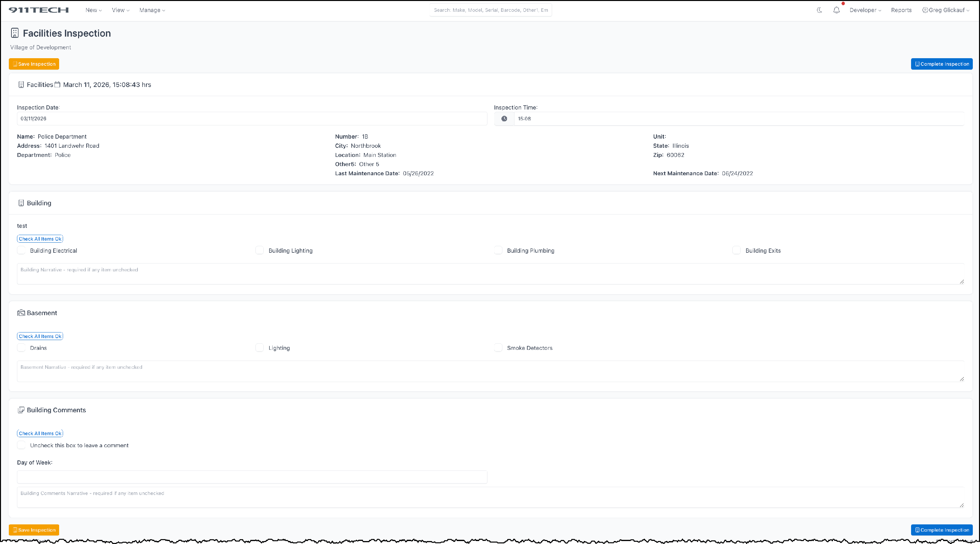Click the Building Narrative text area

(x=490, y=274)
